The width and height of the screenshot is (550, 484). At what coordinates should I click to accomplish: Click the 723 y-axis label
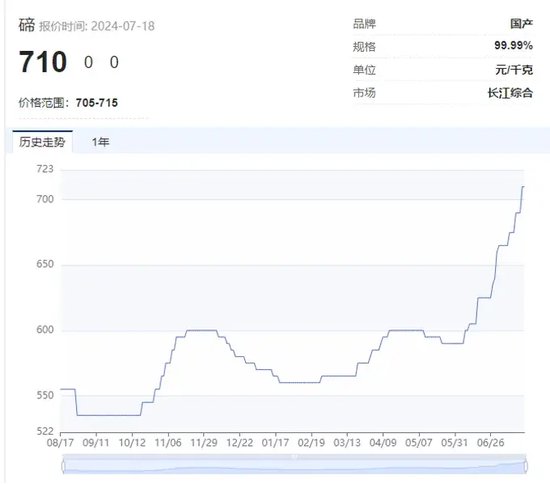point(45,169)
